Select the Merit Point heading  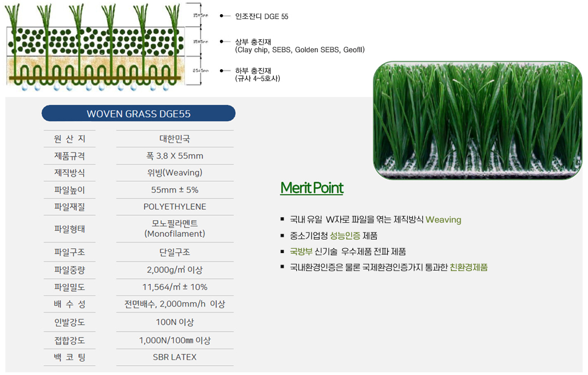click(x=312, y=188)
